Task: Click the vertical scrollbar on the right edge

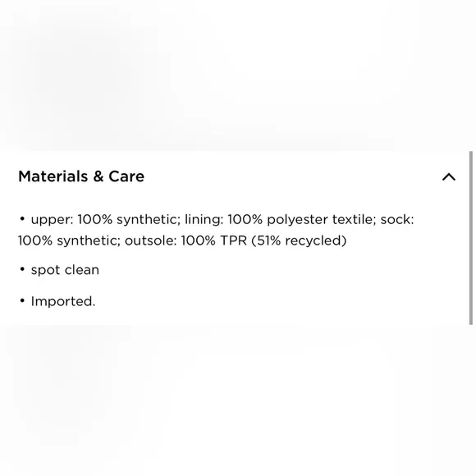Action: 470,238
